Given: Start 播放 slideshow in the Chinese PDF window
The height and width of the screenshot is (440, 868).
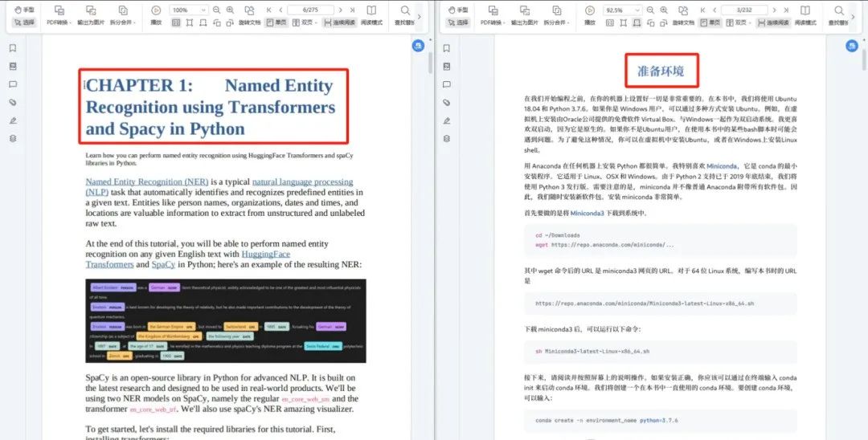Looking at the screenshot, I should 590,15.
